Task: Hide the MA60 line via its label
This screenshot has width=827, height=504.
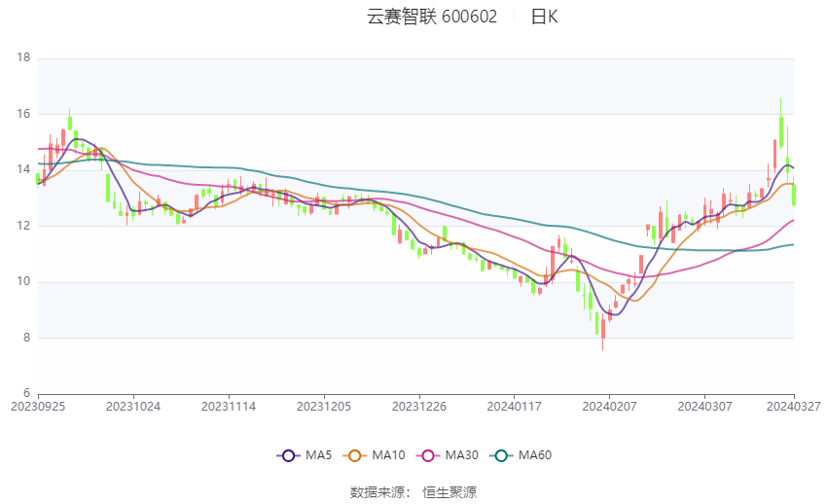Action: point(535,455)
